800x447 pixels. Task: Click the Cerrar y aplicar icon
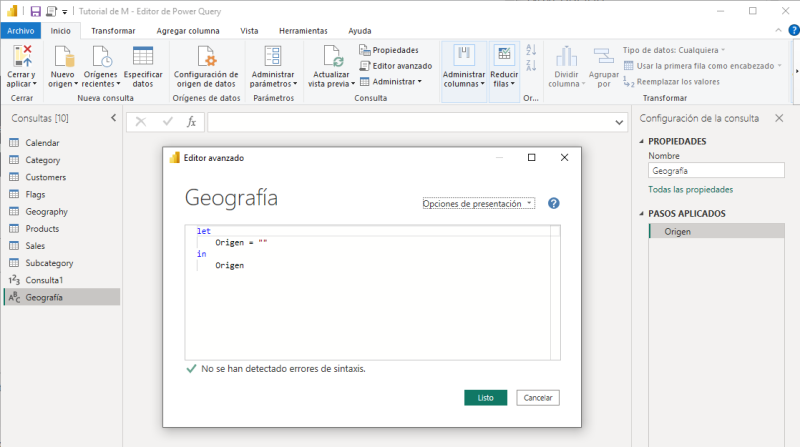click(22, 56)
